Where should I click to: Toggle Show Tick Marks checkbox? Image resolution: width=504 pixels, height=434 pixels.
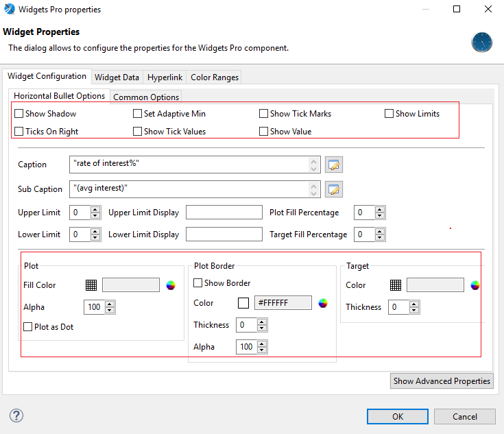tap(263, 114)
